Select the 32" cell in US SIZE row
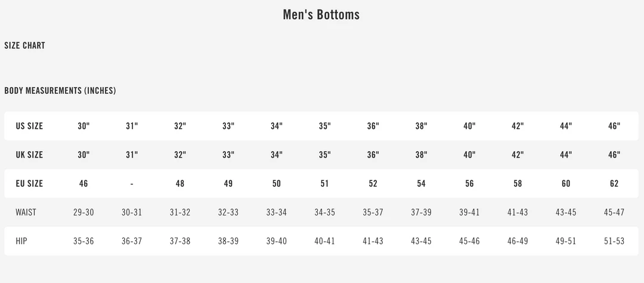Image resolution: width=644 pixels, height=283 pixels. coord(180,126)
